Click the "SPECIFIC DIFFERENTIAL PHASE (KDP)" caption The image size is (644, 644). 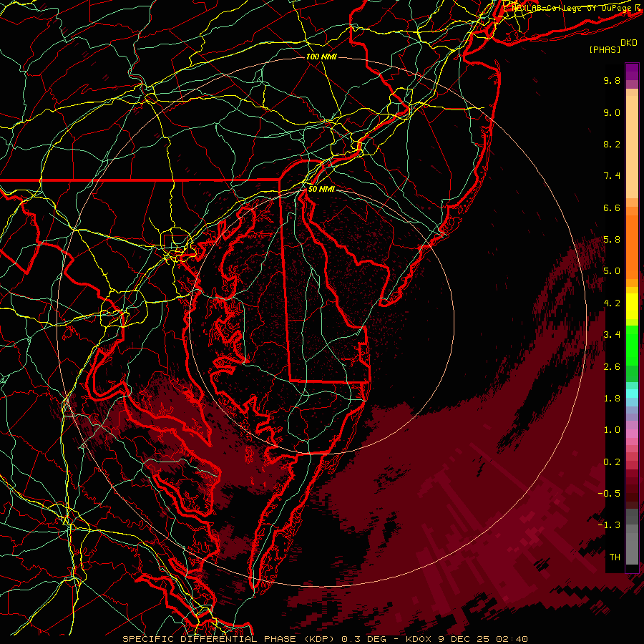pyautogui.click(x=230, y=639)
